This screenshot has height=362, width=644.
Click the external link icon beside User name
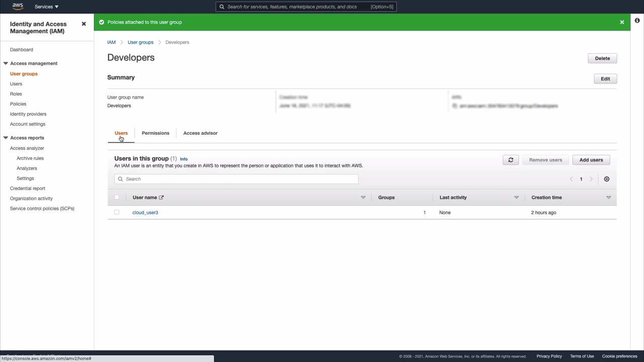(x=161, y=198)
